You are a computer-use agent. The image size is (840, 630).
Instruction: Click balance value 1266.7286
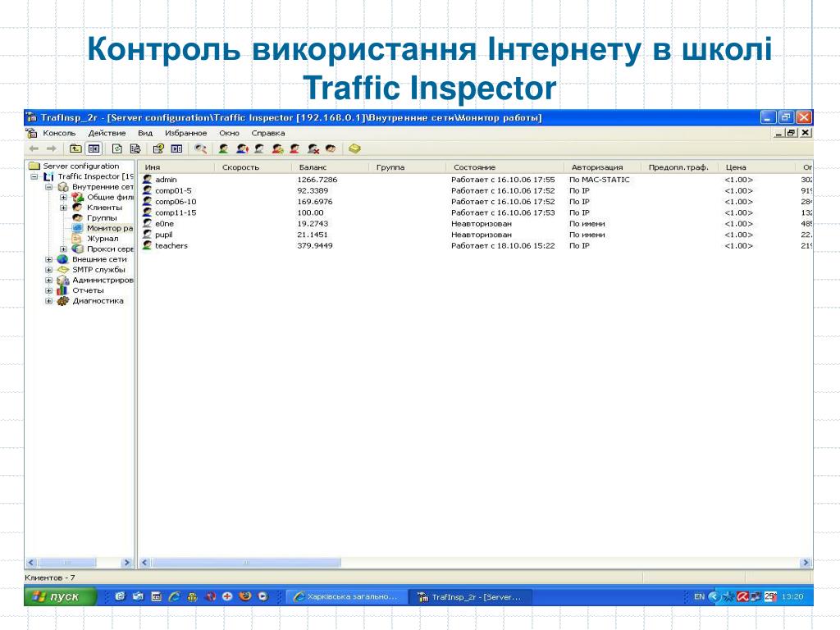(x=317, y=180)
